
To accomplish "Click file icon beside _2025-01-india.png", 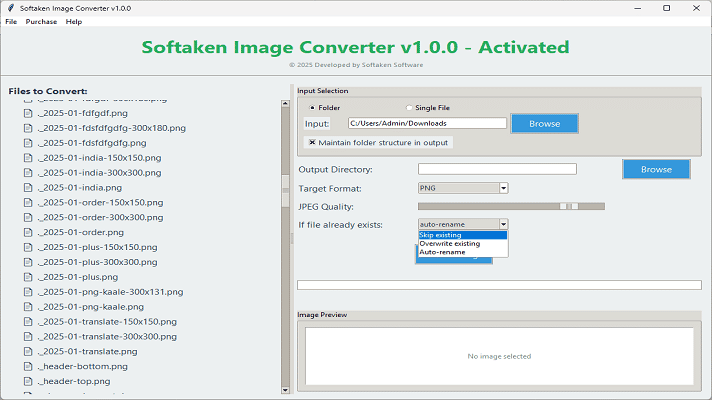I will 28,188.
